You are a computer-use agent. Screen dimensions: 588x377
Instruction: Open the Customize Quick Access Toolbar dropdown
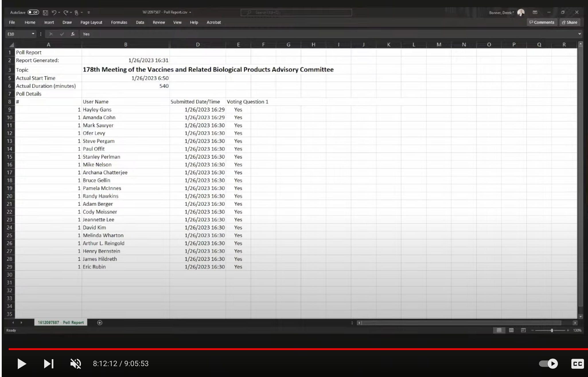coord(89,12)
